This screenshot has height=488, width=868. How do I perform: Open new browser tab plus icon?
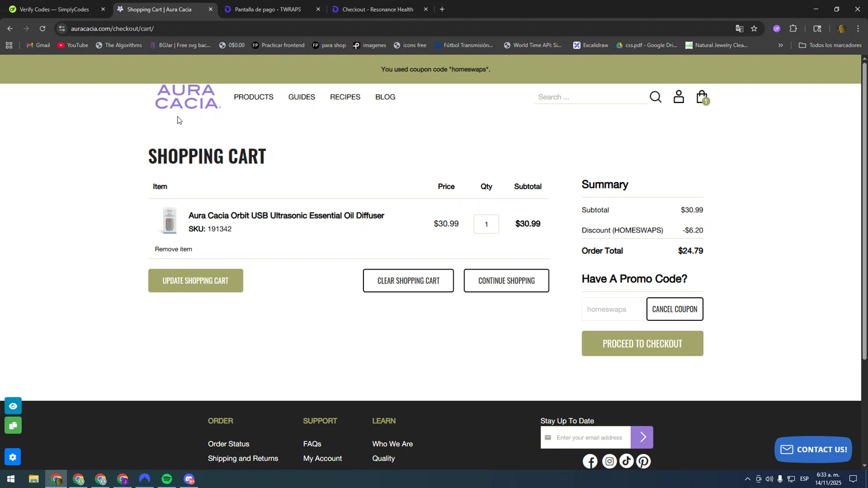click(x=442, y=9)
